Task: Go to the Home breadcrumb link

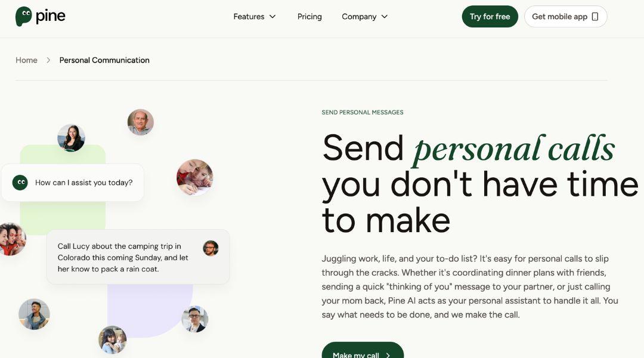Action: 26,60
